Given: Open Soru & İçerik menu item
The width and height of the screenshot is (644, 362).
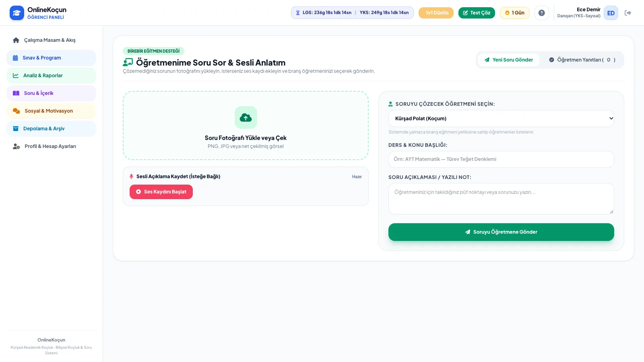Looking at the screenshot, I should [51, 93].
